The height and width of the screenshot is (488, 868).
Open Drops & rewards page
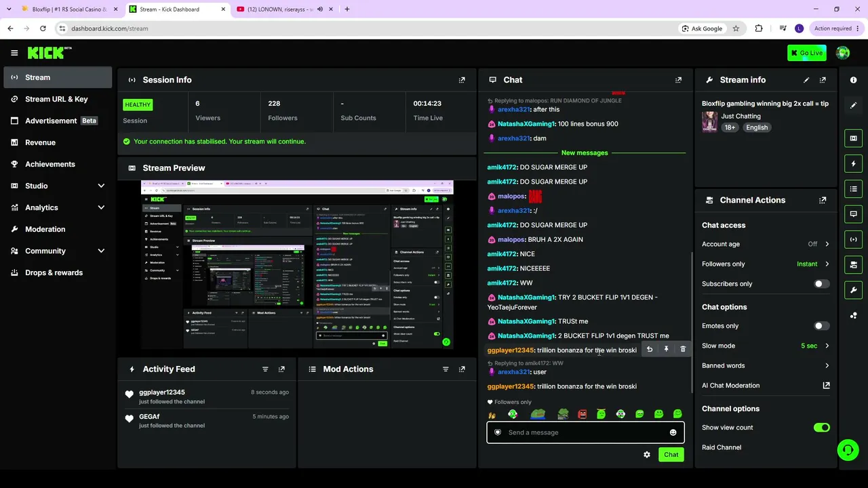click(x=58, y=272)
